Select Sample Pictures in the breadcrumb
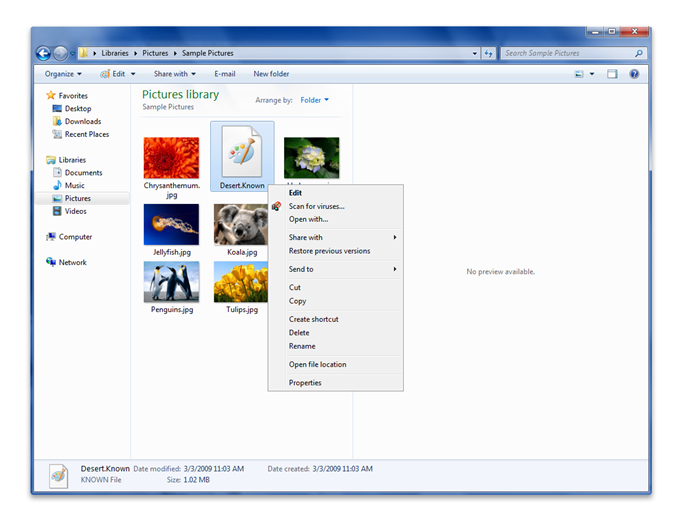681x524 pixels. (x=208, y=53)
